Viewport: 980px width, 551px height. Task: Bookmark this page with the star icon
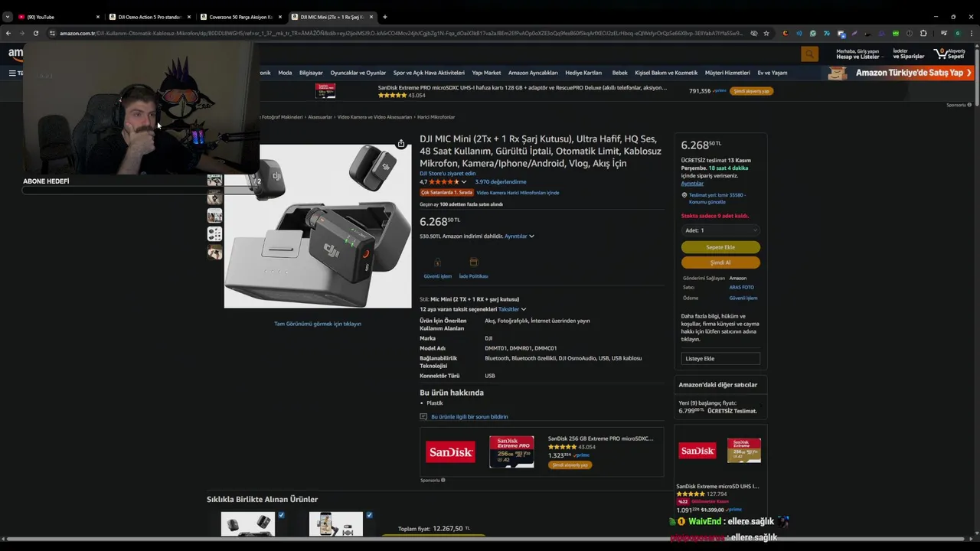coord(766,33)
